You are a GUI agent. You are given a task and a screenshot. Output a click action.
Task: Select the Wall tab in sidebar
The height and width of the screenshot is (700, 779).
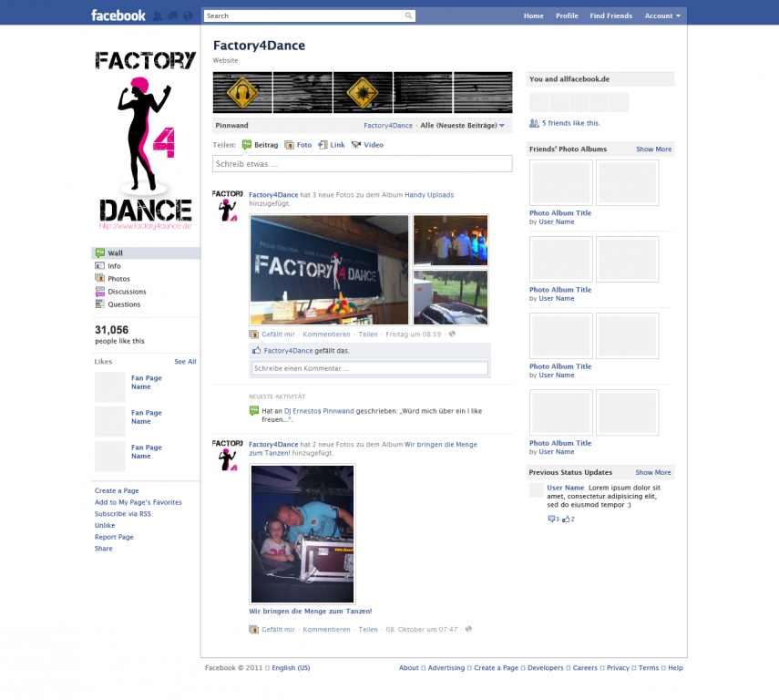click(x=146, y=252)
